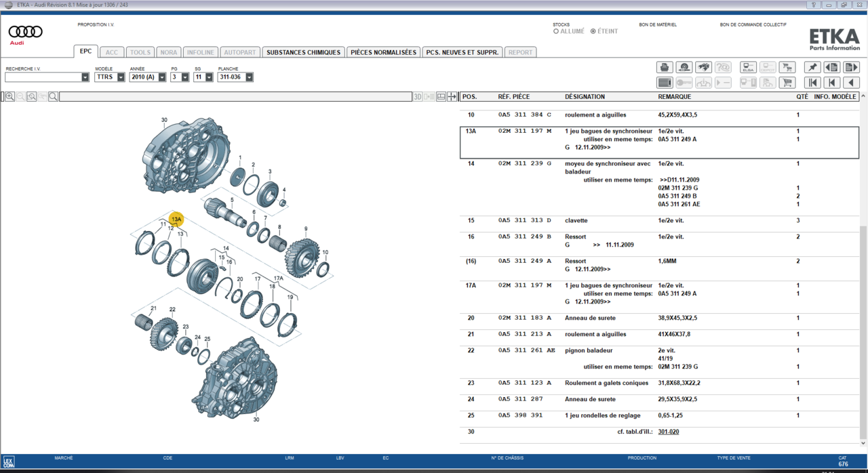The width and height of the screenshot is (868, 473).
Task: Launch ELSA from the toolbar
Action: pos(748,67)
